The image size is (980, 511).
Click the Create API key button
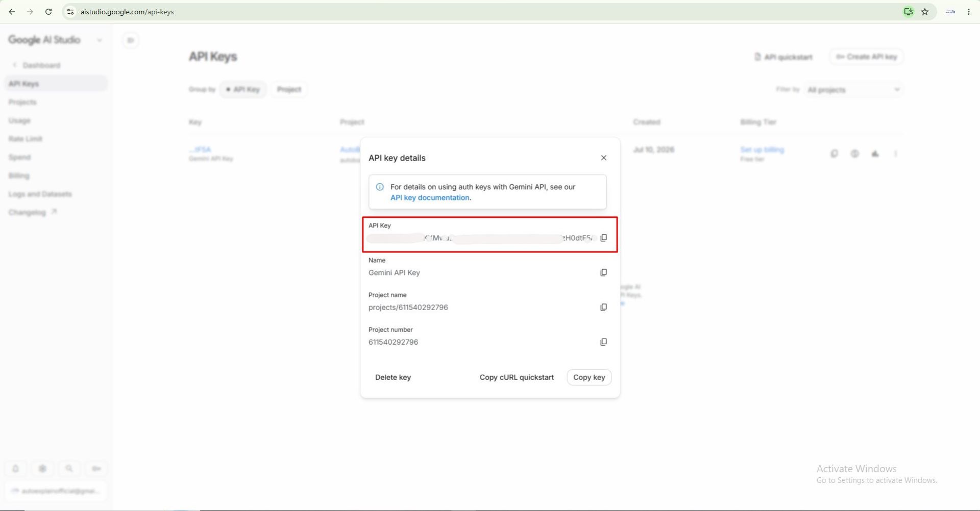(x=866, y=57)
